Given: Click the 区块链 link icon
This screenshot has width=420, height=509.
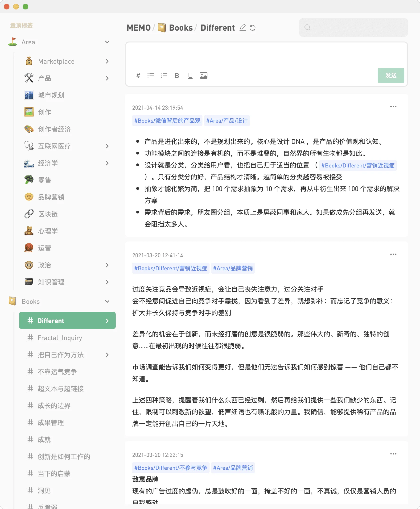Looking at the screenshot, I should point(29,214).
